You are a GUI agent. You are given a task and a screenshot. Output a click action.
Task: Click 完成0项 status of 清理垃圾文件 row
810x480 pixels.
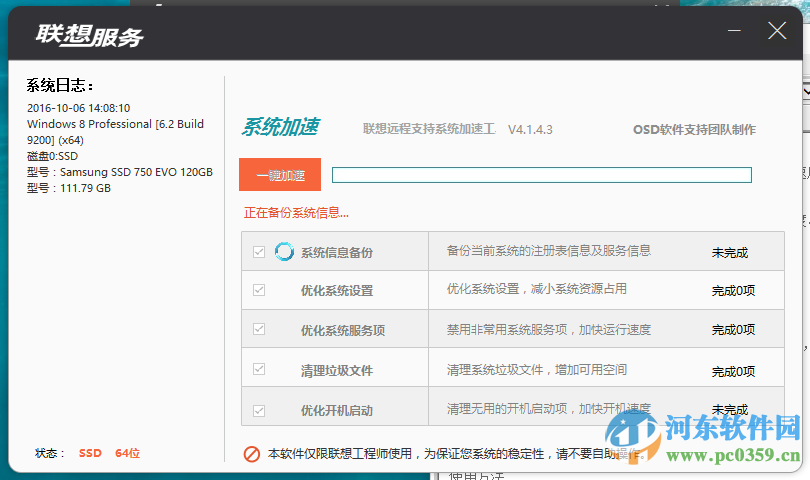[733, 371]
